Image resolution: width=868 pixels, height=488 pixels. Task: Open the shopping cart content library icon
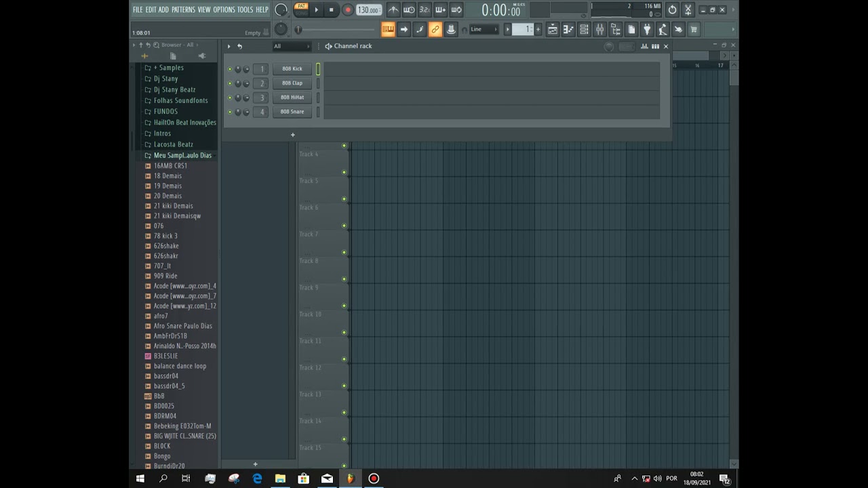694,29
